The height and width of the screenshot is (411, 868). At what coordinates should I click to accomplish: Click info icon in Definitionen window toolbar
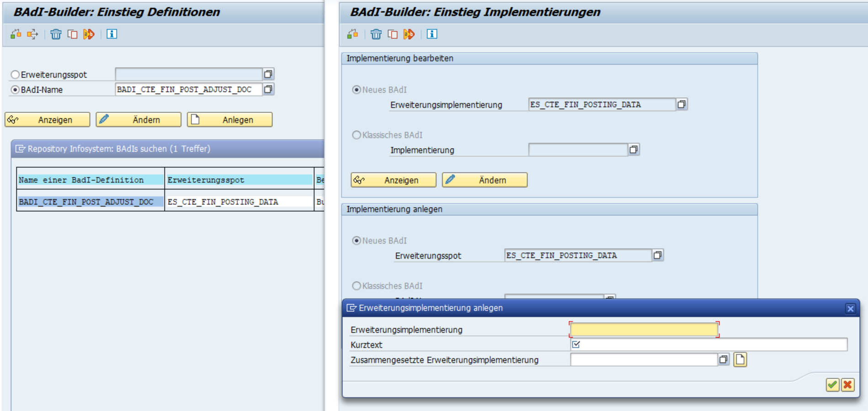pyautogui.click(x=112, y=34)
